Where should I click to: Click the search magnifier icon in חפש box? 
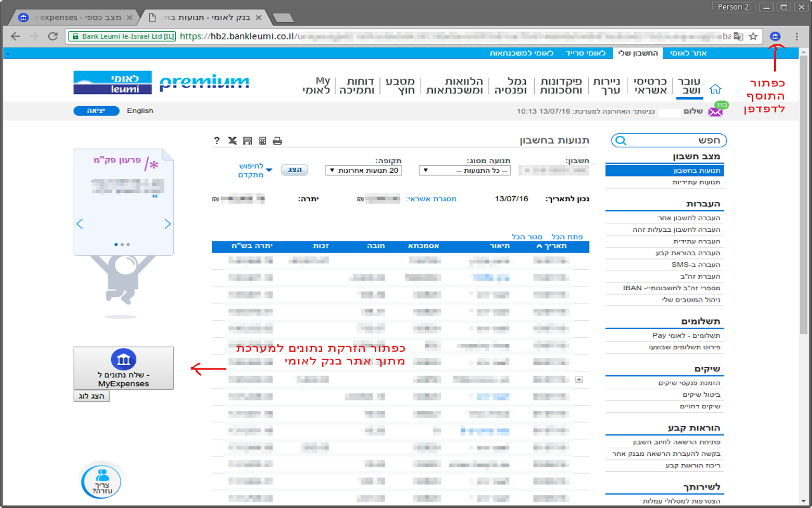coord(620,140)
